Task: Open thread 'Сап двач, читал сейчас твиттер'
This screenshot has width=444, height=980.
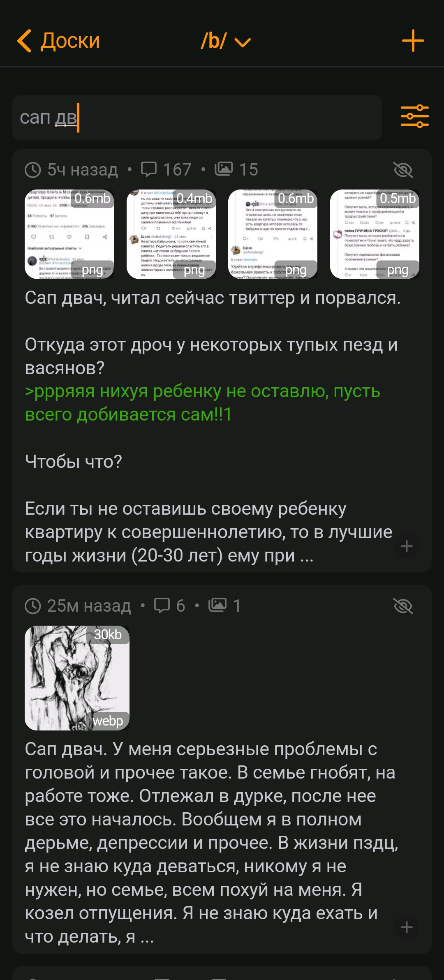Action: pos(213,298)
